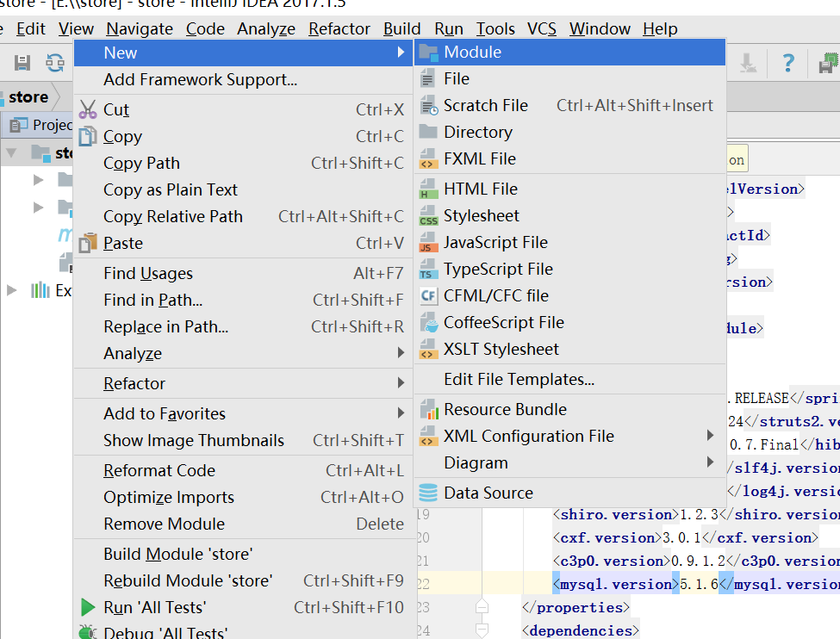Click the Copy icon in context menu

point(87,136)
